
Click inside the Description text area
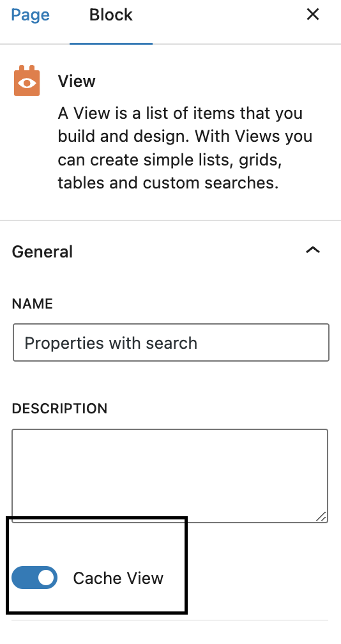click(170, 475)
